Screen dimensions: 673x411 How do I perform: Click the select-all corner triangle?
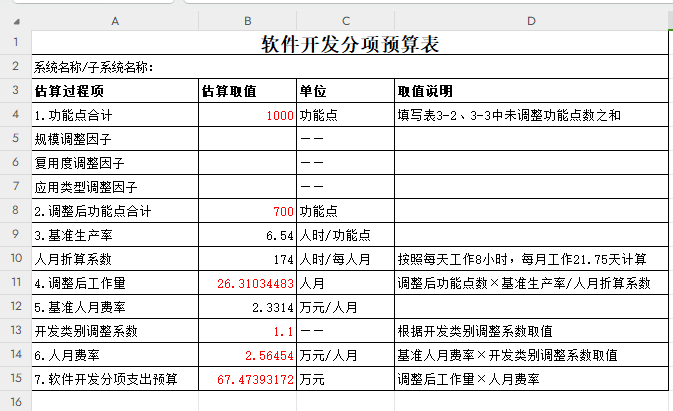pos(16,21)
